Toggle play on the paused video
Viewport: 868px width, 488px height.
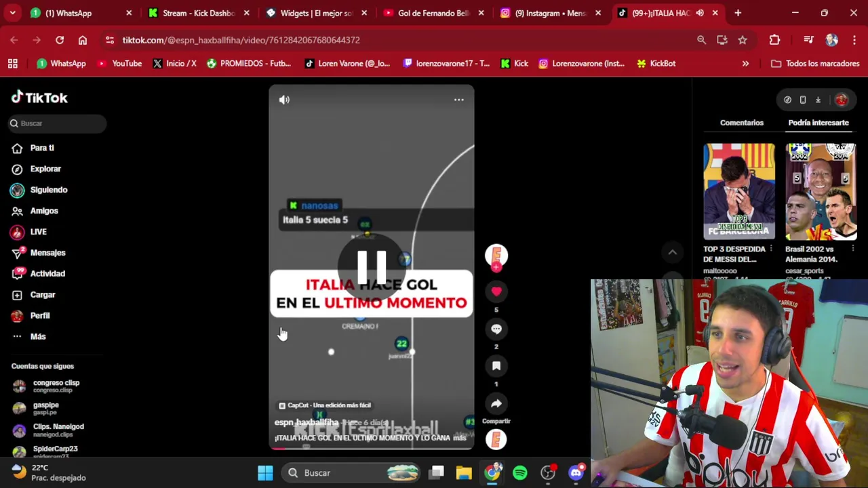[372, 266]
